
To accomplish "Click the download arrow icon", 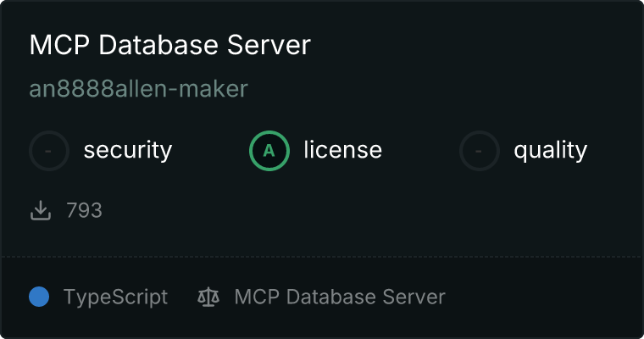I will click(41, 210).
